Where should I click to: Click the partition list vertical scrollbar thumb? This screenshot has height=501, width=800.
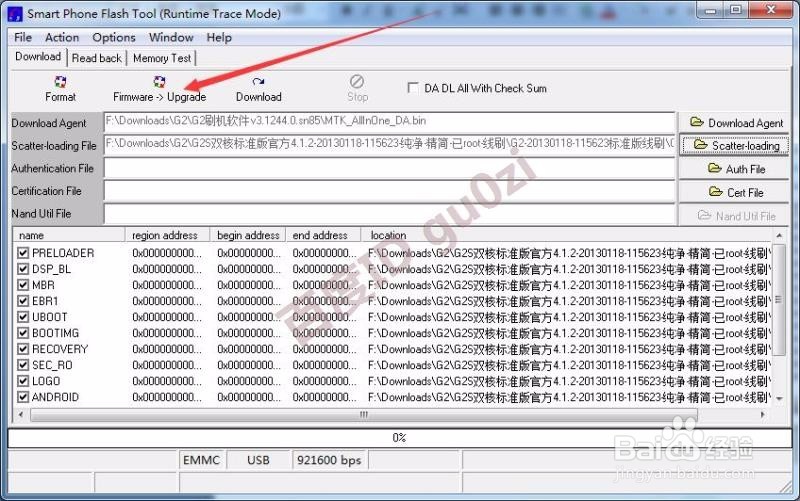point(779,299)
